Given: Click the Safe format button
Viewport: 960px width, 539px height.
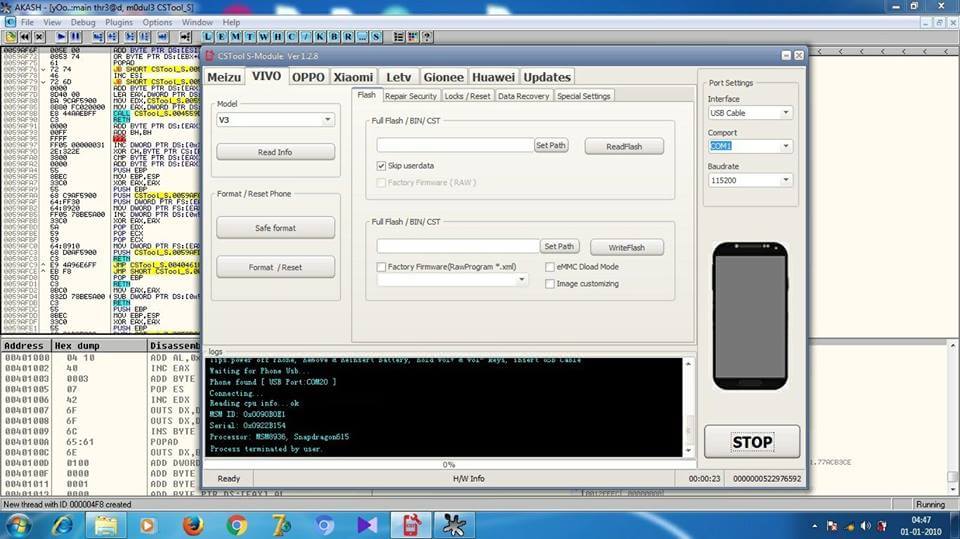Looking at the screenshot, I should pyautogui.click(x=276, y=228).
